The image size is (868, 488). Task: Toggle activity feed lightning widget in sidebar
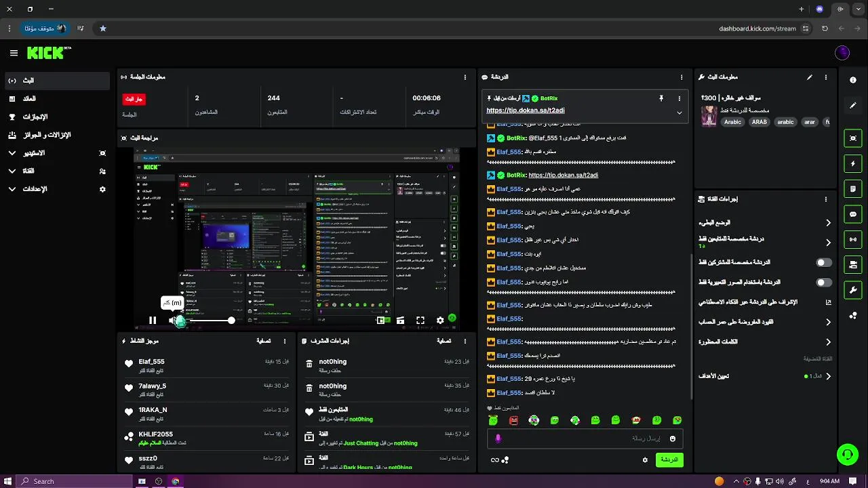coord(853,163)
